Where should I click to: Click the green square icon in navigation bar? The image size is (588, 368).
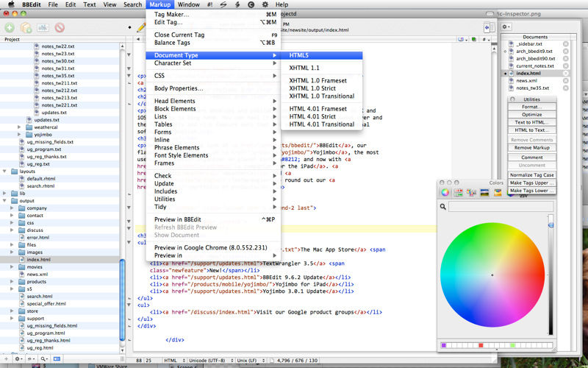[x=474, y=39]
